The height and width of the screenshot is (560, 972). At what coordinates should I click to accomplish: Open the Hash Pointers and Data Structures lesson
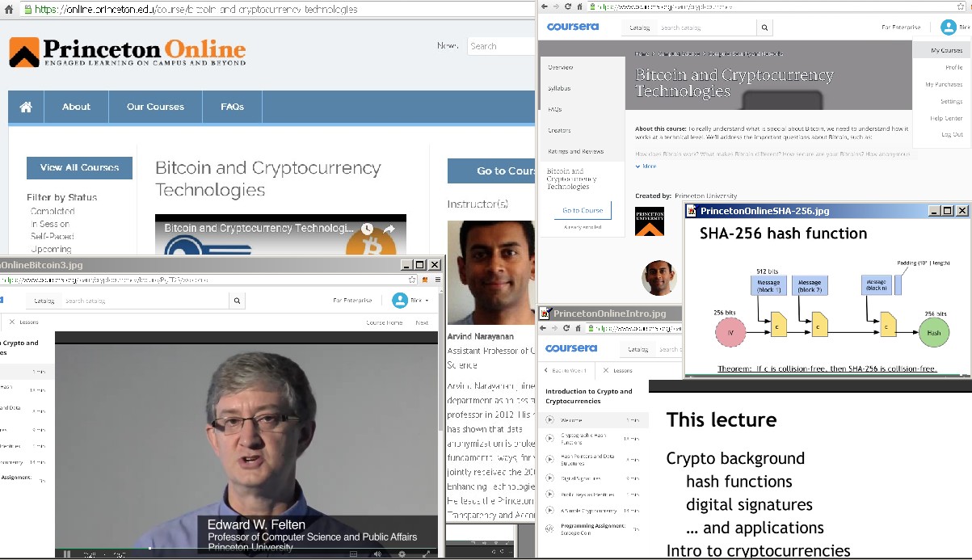click(594, 458)
